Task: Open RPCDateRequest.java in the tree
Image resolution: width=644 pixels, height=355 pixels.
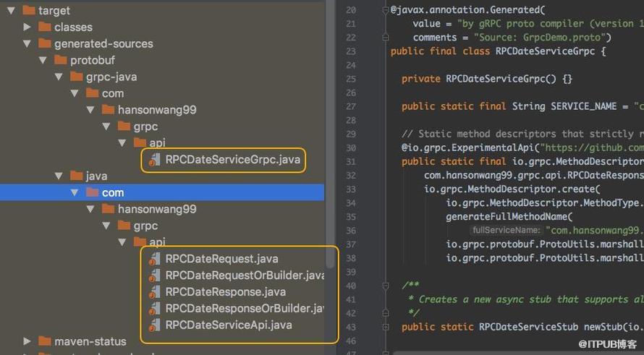Action: coord(221,259)
